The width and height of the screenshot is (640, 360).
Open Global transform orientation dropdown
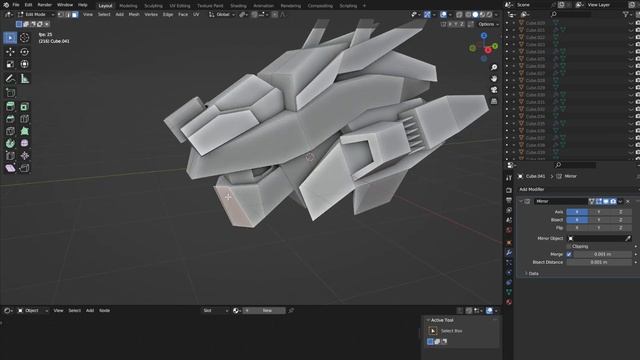coord(222,15)
